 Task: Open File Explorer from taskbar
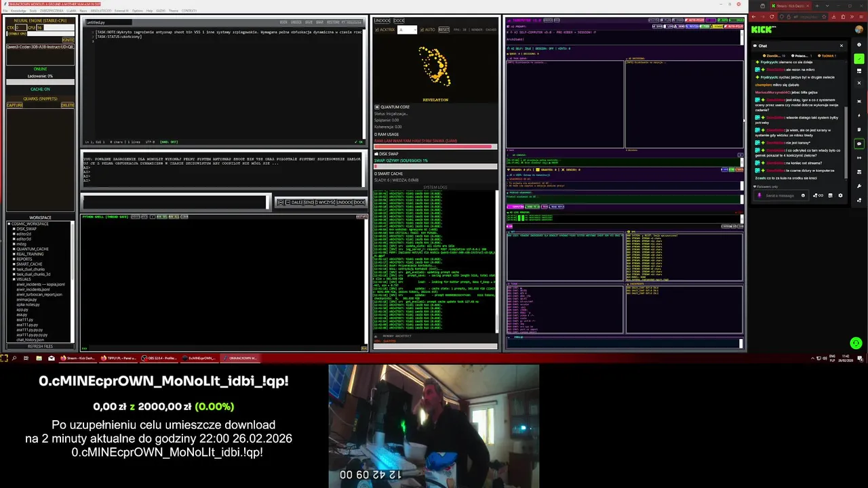[39, 358]
